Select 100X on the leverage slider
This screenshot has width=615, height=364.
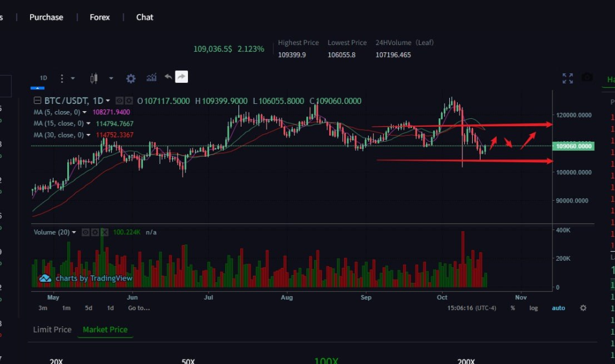click(326, 360)
